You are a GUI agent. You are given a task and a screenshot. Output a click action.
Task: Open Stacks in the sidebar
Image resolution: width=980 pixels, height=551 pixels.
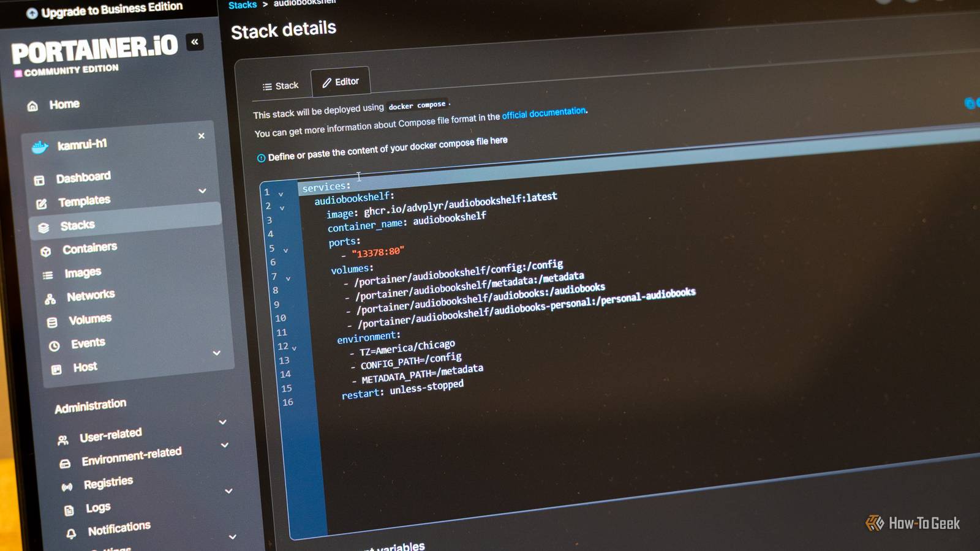pos(77,225)
